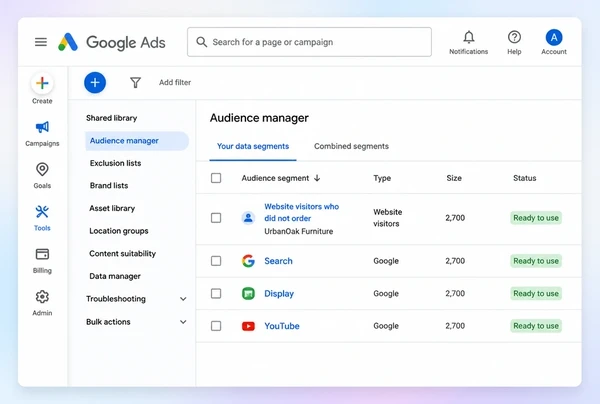
Task: Sort by Size column header
Action: pyautogui.click(x=454, y=178)
